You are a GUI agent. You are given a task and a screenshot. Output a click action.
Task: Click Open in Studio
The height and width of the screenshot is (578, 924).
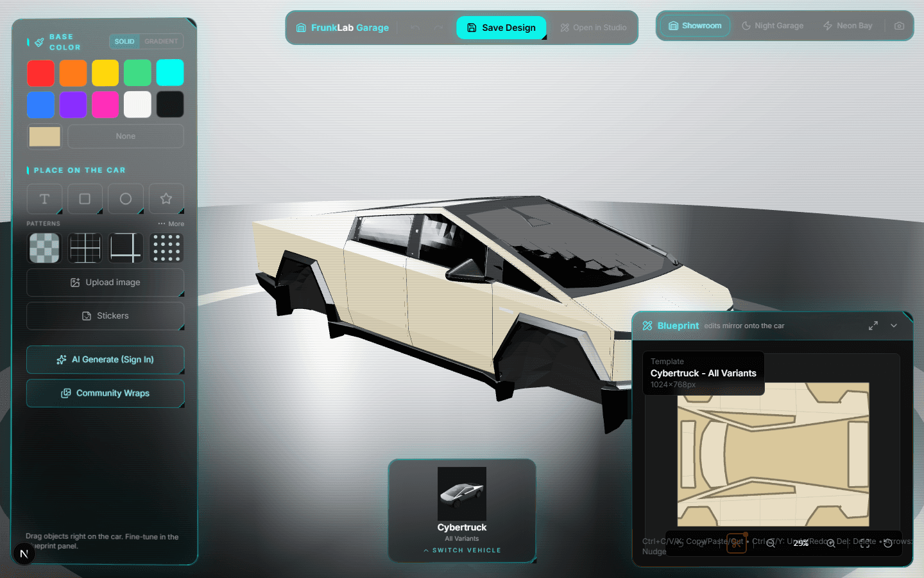click(x=594, y=28)
